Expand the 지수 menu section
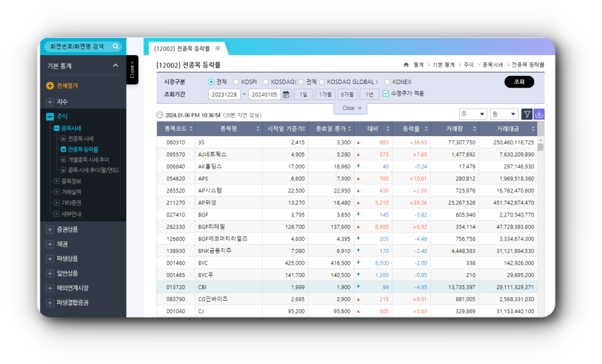 (50, 102)
